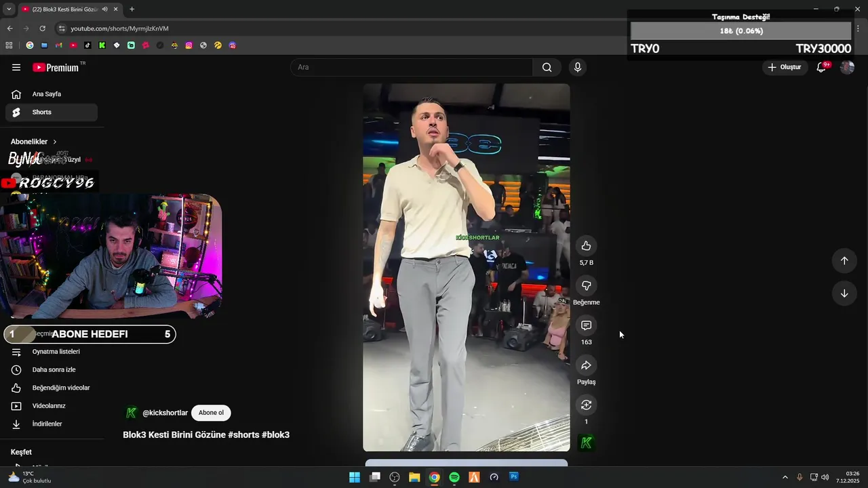Open the YouTube hamburger guide menu
The width and height of the screenshot is (868, 488).
(x=16, y=67)
